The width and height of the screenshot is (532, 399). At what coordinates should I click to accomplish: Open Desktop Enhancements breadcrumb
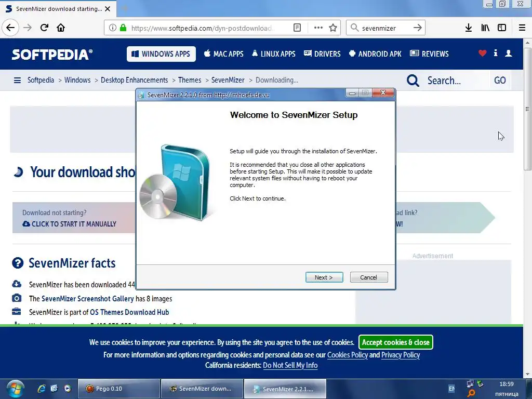coord(135,80)
